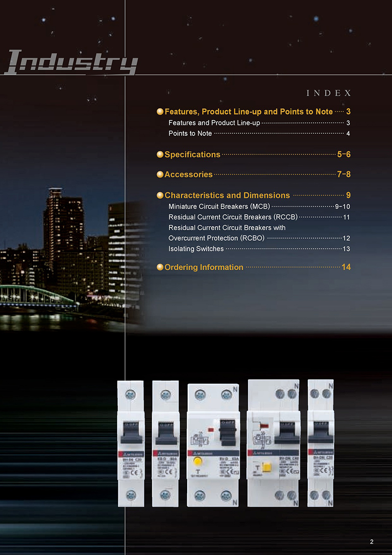Flip the black lever on BV-DN breaker
This screenshot has width=392, height=555.
pos(286,431)
